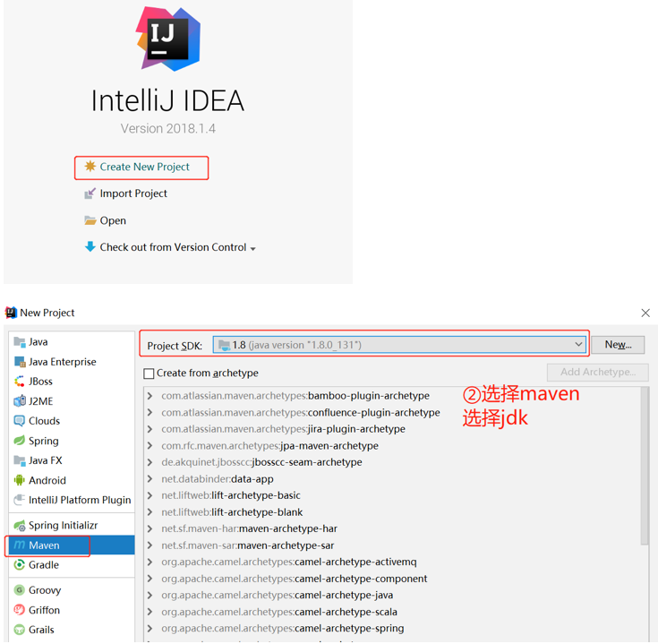
Task: Click the Spring Initializr icon
Action: (x=20, y=525)
